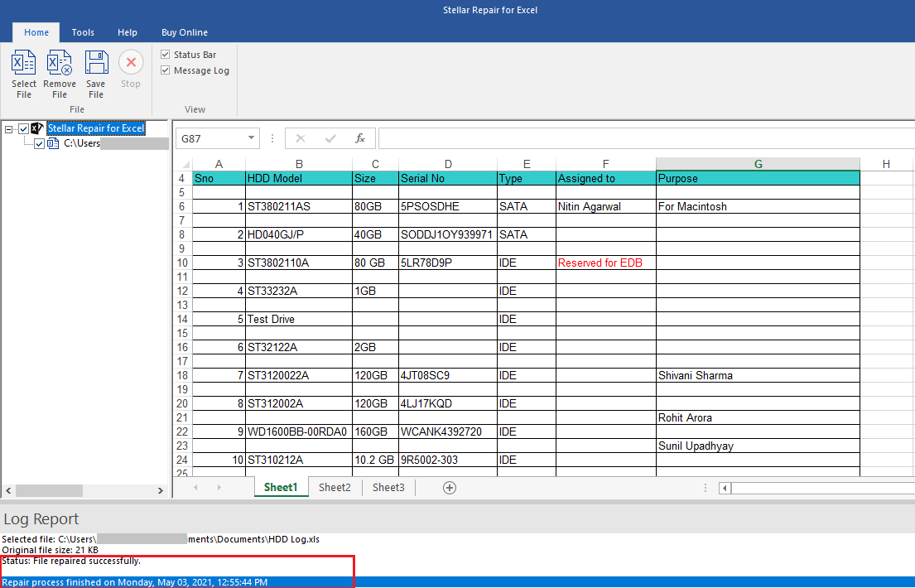Click the Assigned to header cell

[x=605, y=178]
